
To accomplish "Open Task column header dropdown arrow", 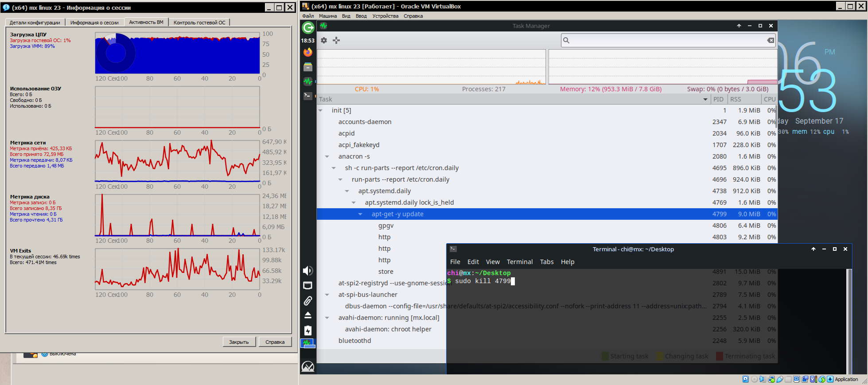I will click(705, 99).
